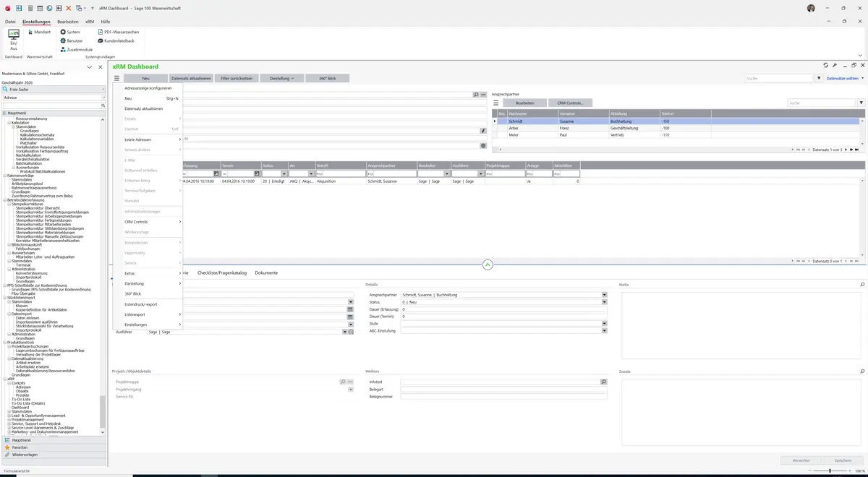Open the Datei menu
The width and height of the screenshot is (868, 477).
tap(10, 22)
